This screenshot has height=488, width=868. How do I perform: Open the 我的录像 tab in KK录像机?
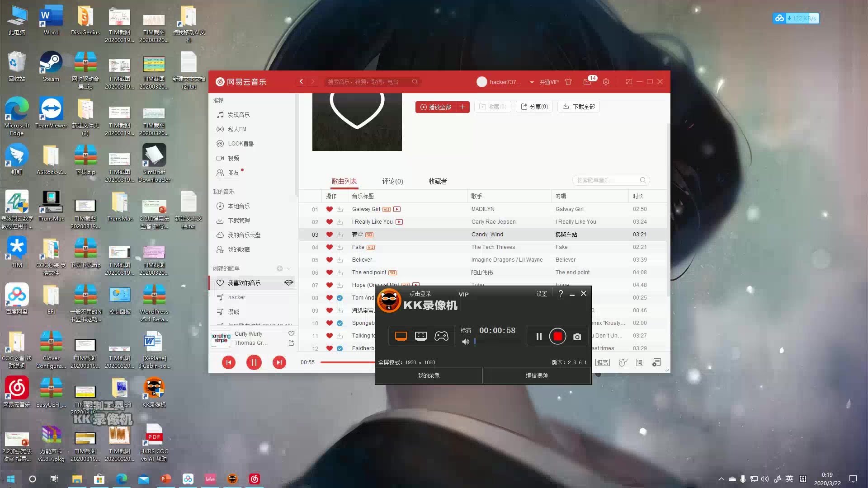(428, 375)
